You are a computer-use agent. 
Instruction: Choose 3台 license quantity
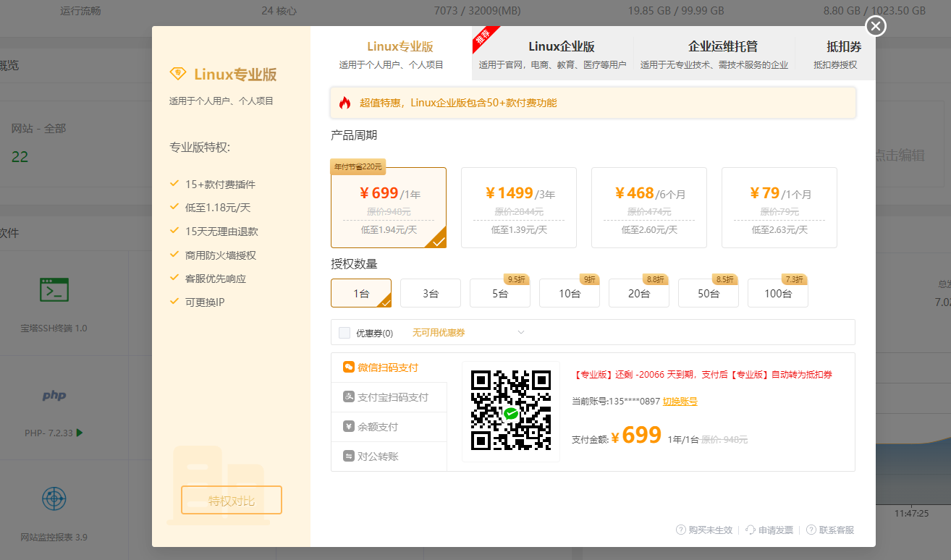tap(431, 293)
